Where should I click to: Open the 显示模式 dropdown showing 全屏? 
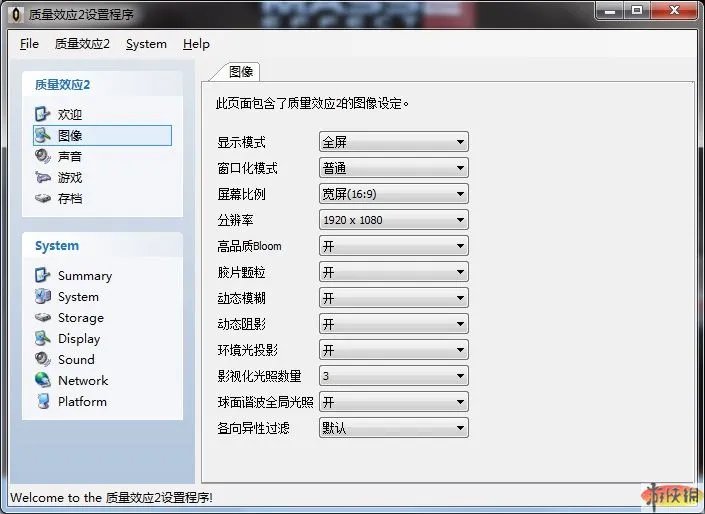pyautogui.click(x=393, y=142)
